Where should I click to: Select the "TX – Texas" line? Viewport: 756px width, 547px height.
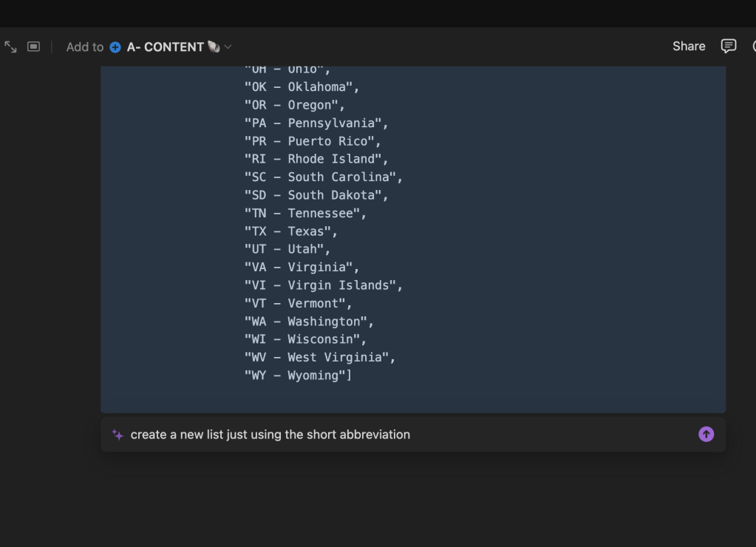pyautogui.click(x=290, y=231)
